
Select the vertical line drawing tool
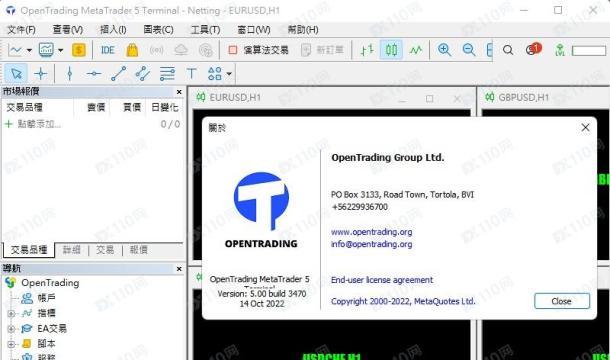click(70, 73)
